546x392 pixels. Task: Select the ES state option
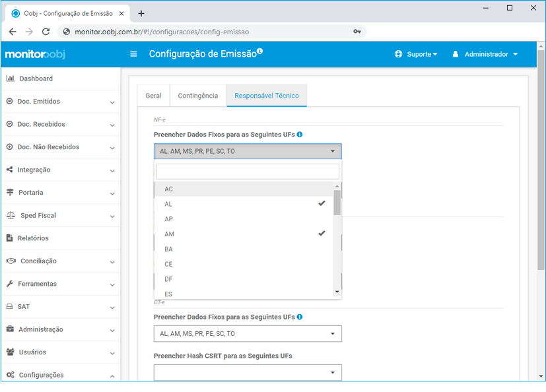(x=244, y=294)
